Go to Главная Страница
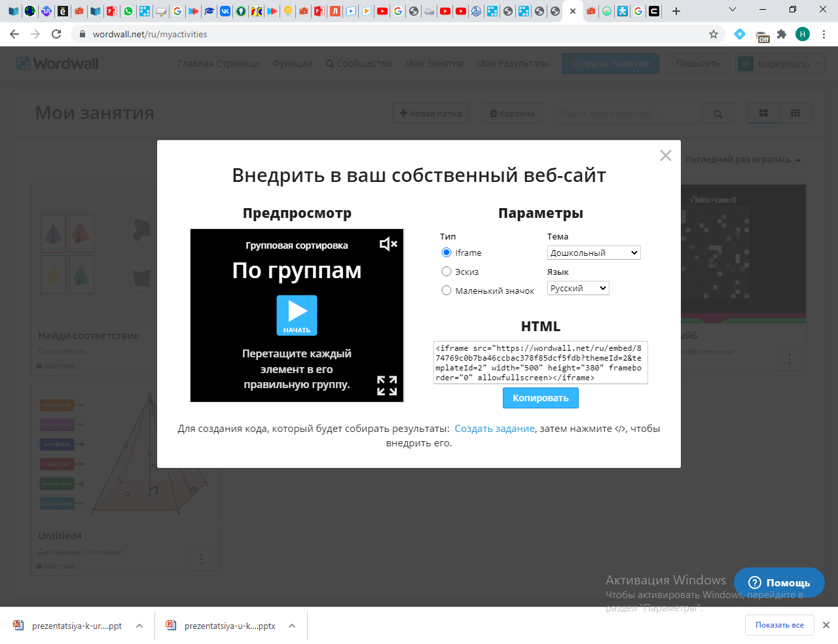Viewport: 838px width, 644px height. coord(219,63)
